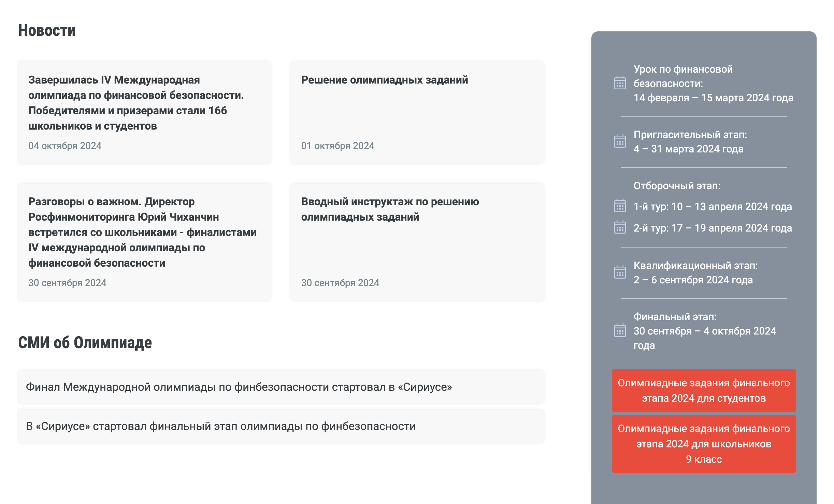This screenshot has height=504, width=834.
Task: Click Финальный этап schedule text
Action: point(705,331)
